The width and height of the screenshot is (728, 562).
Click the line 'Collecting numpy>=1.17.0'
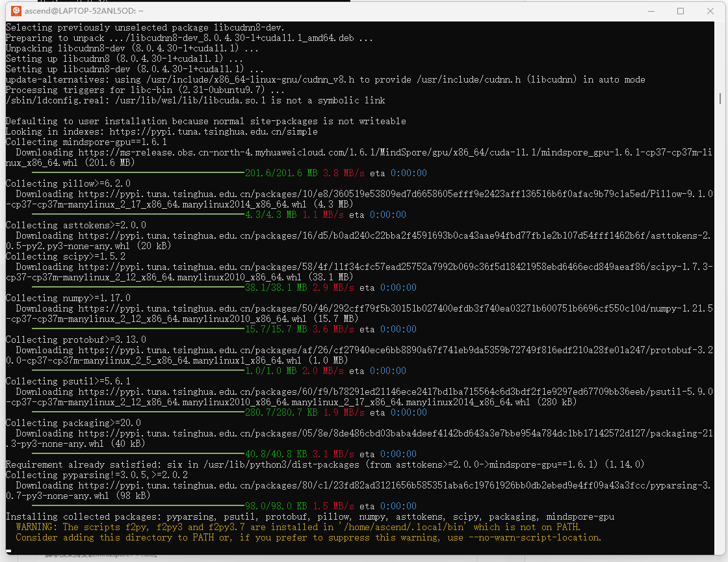(x=68, y=298)
